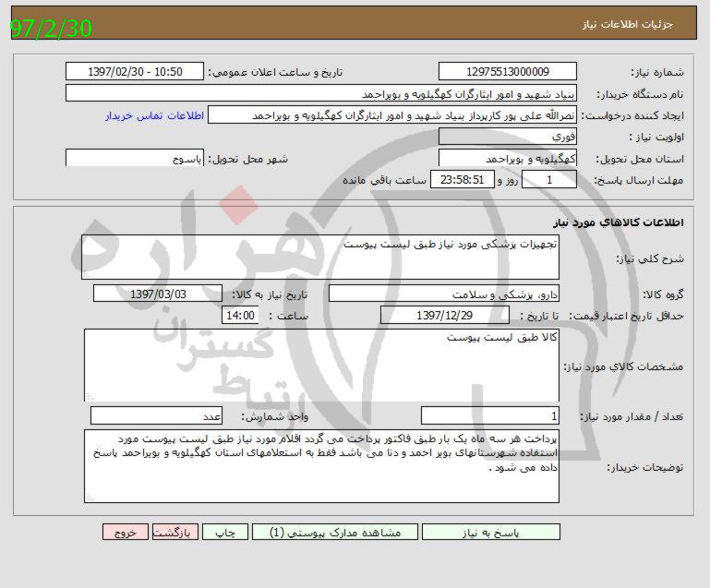Click goods specification textarea 'کالا طبق لیست پیوست'
The height and width of the screenshot is (588, 710).
[321, 366]
